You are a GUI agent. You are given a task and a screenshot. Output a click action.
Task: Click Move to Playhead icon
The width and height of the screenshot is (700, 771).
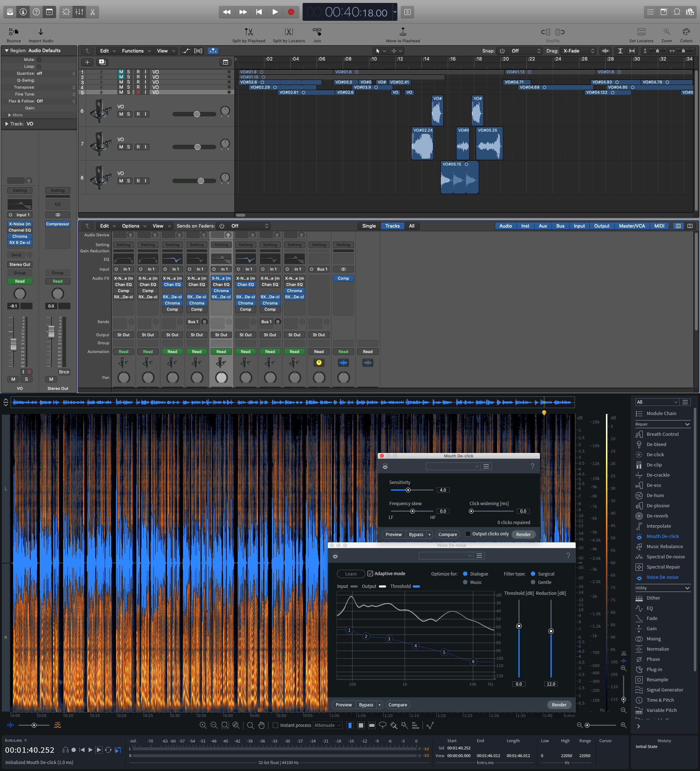coord(402,32)
